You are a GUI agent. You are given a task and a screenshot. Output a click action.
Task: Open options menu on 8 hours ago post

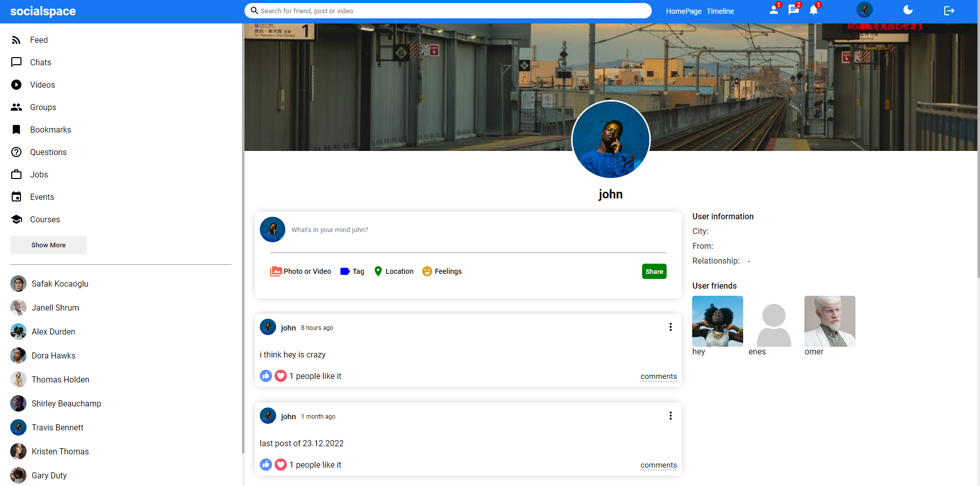(x=671, y=327)
